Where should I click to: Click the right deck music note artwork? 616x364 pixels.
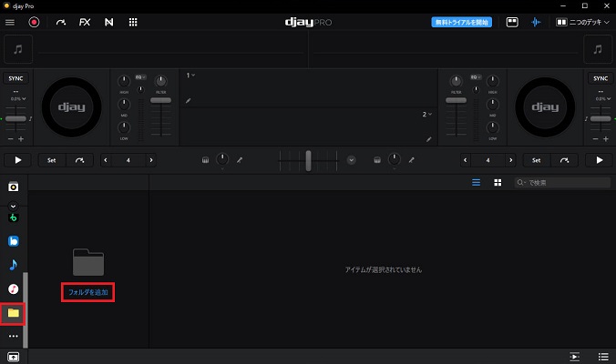click(598, 49)
